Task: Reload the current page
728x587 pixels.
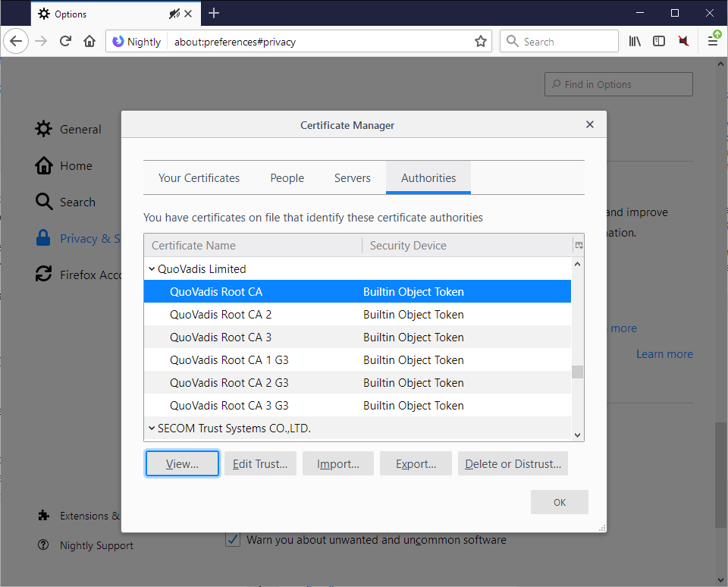Action: coord(65,41)
